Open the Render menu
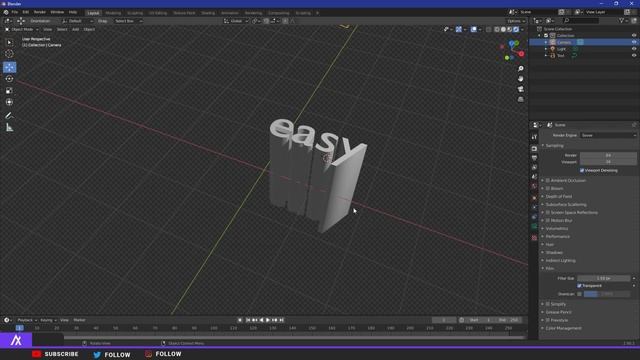Viewport: 640px width, 360px height. tap(40, 12)
